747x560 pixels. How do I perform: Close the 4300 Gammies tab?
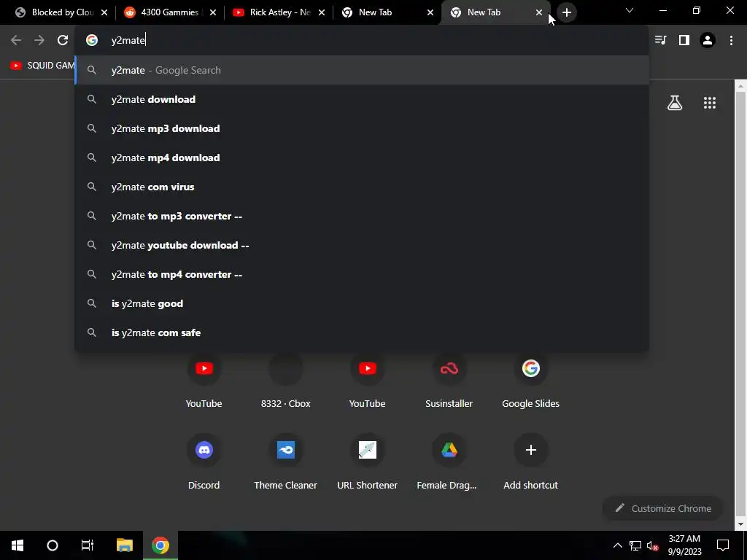pyautogui.click(x=213, y=13)
